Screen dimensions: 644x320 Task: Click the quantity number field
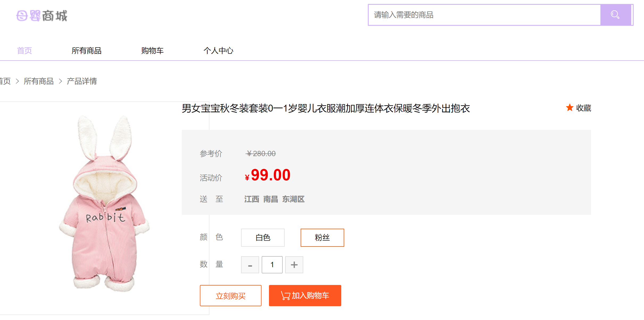272,265
